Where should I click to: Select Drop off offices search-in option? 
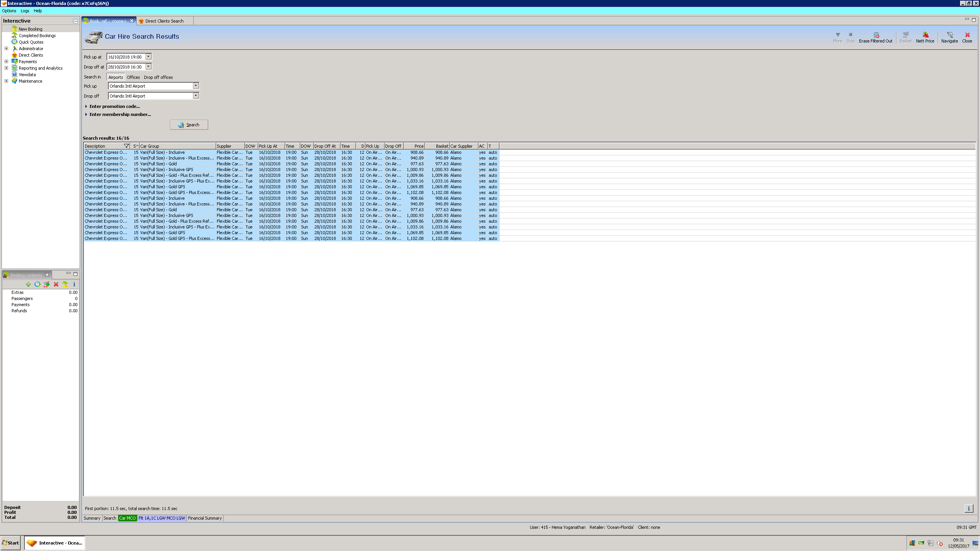(x=158, y=77)
